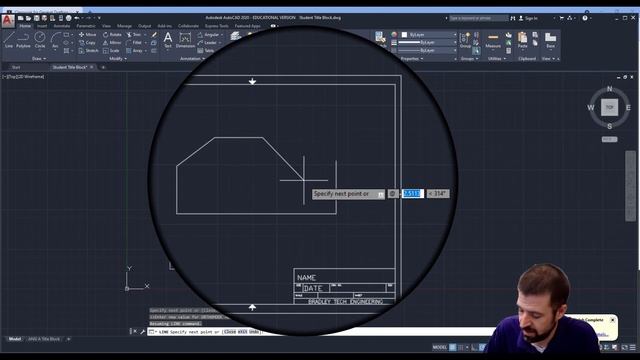
Task: Toggle MODEL space button in status bar
Action: pyautogui.click(x=440, y=347)
